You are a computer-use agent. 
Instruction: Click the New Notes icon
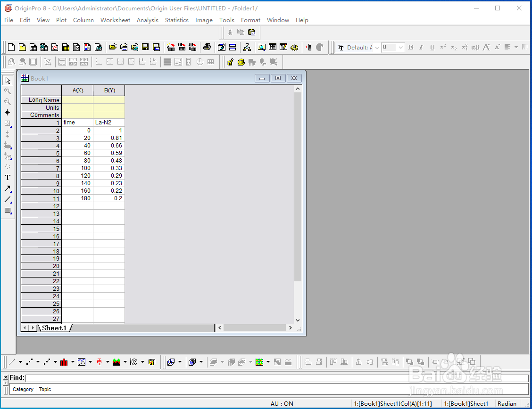[x=99, y=47]
